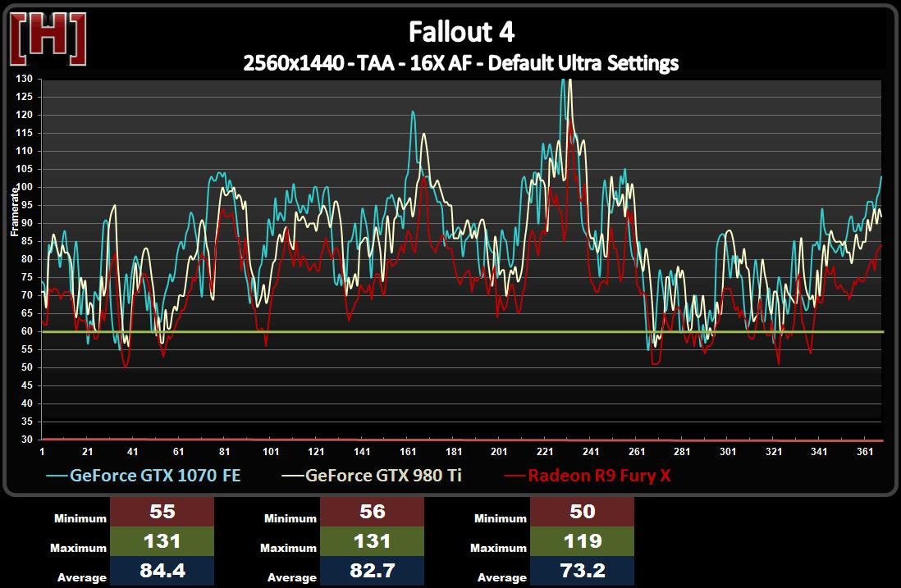The height and width of the screenshot is (588, 901).
Task: Click the 181 x-axis tick label
Action: coord(454,451)
